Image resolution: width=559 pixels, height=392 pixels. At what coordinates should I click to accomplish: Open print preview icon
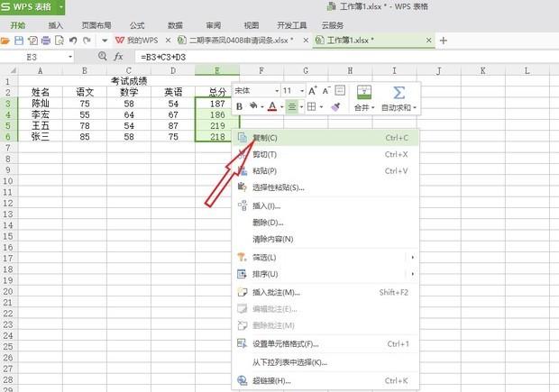pos(60,41)
